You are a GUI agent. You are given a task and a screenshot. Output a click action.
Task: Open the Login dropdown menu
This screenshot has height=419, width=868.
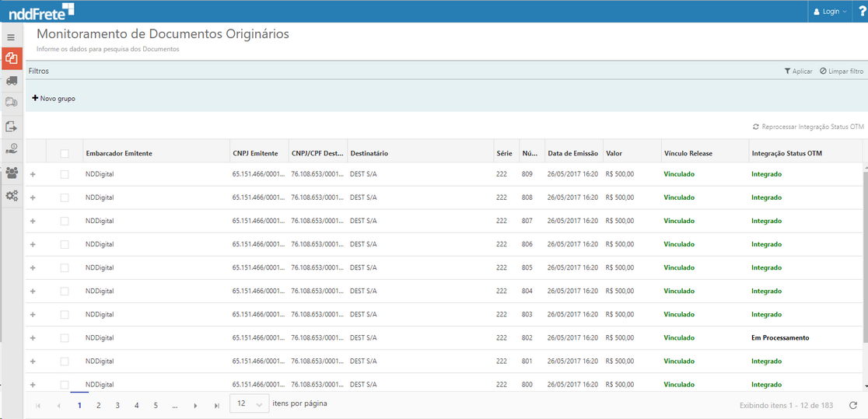tap(830, 12)
